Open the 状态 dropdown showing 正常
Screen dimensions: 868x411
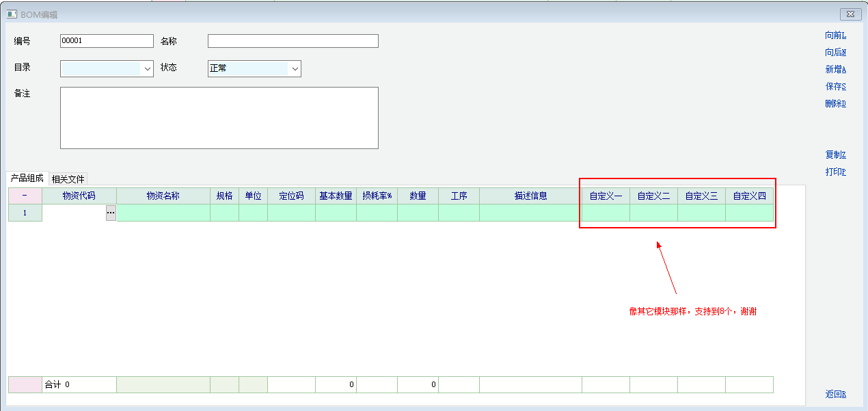click(295, 68)
